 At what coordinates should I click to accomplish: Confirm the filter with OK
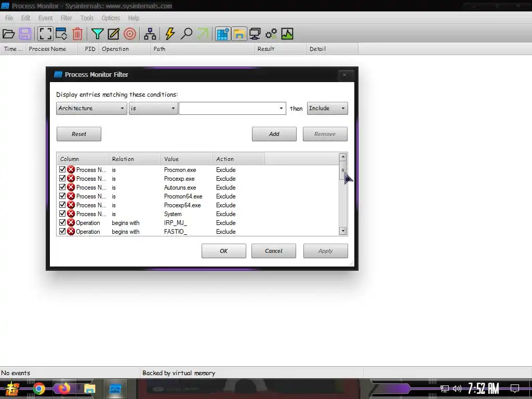point(224,251)
